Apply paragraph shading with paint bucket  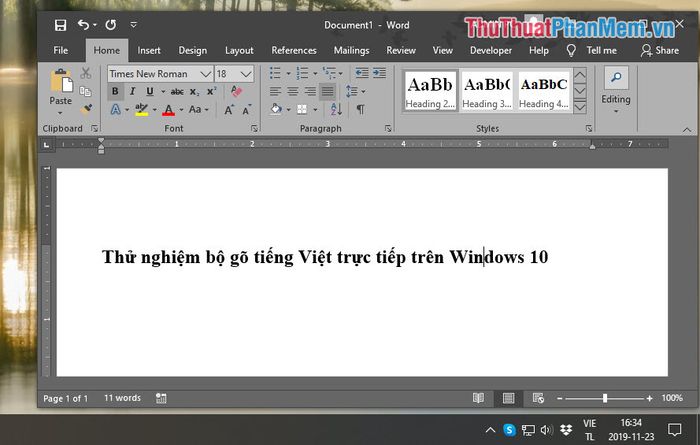tap(276, 109)
